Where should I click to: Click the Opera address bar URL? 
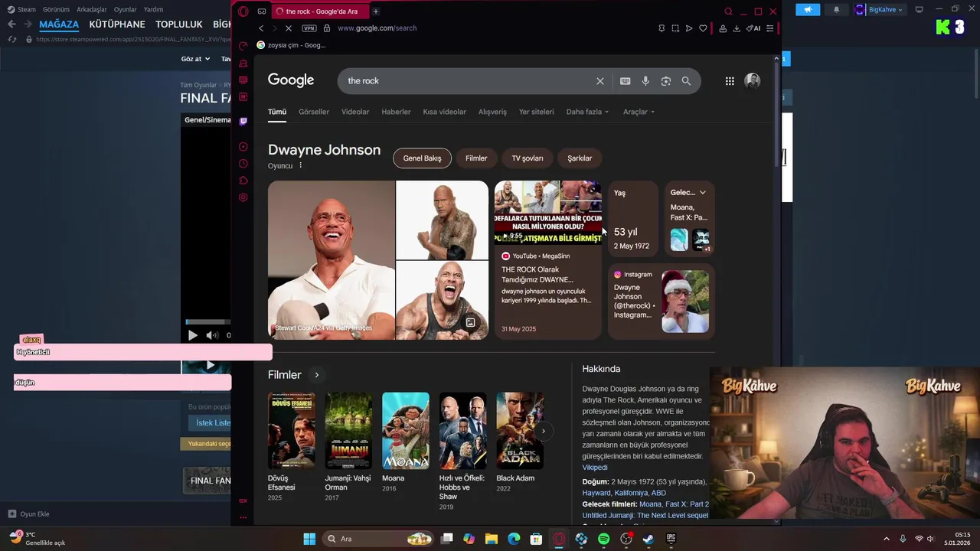(377, 28)
